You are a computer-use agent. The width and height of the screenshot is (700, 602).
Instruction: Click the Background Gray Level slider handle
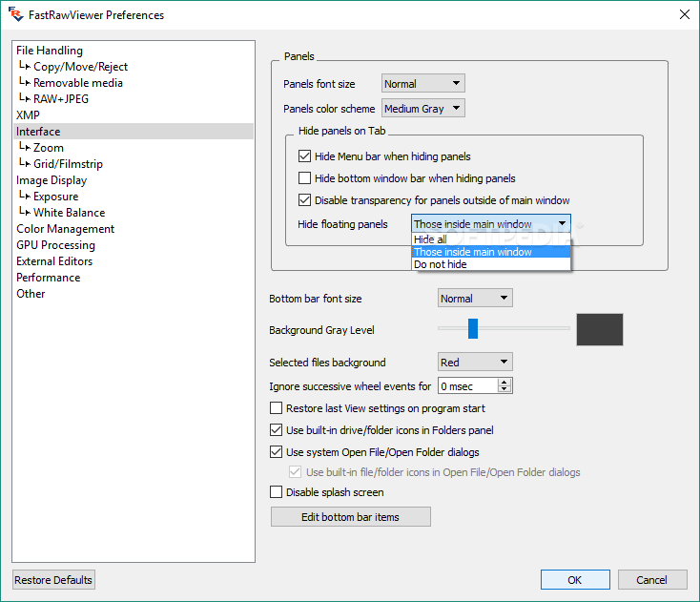point(473,328)
